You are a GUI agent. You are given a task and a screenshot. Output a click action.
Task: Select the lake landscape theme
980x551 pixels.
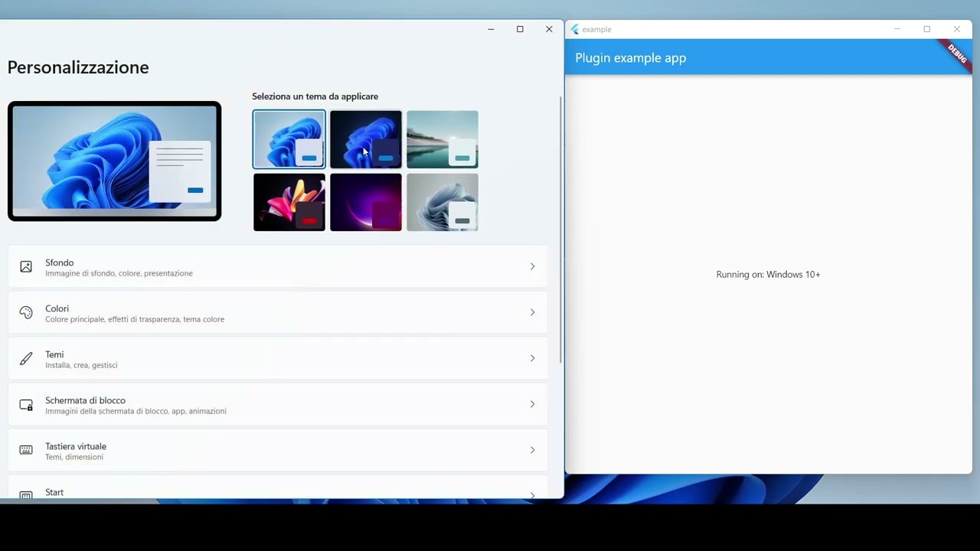[x=443, y=139]
